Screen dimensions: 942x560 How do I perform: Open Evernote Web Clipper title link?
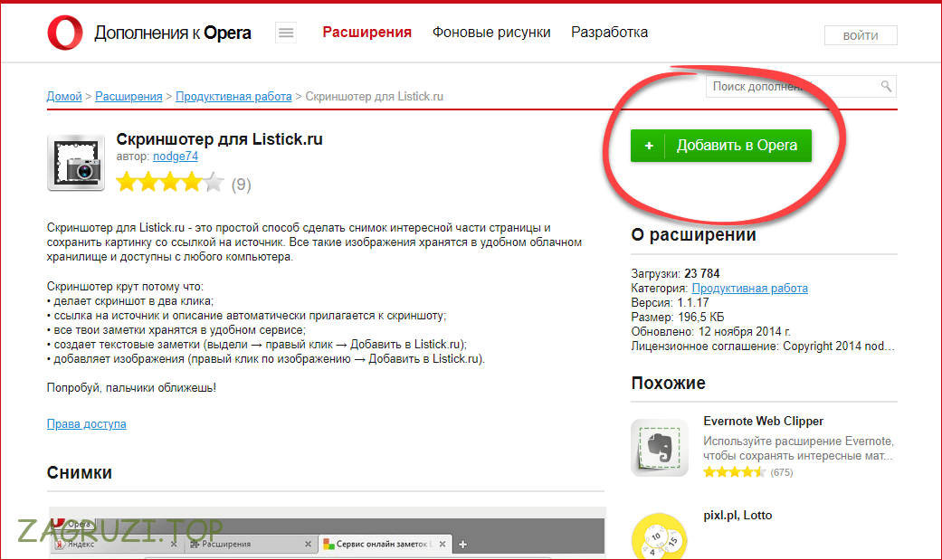coord(763,422)
